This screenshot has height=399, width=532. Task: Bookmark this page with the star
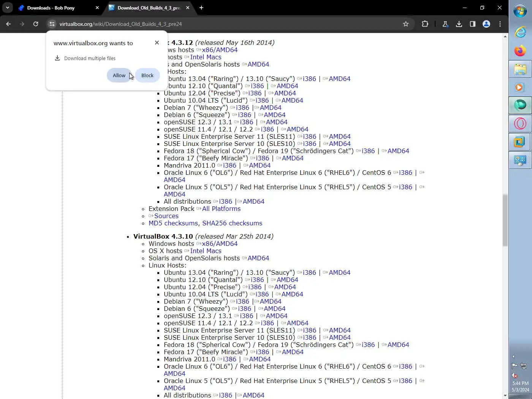tap(406, 24)
